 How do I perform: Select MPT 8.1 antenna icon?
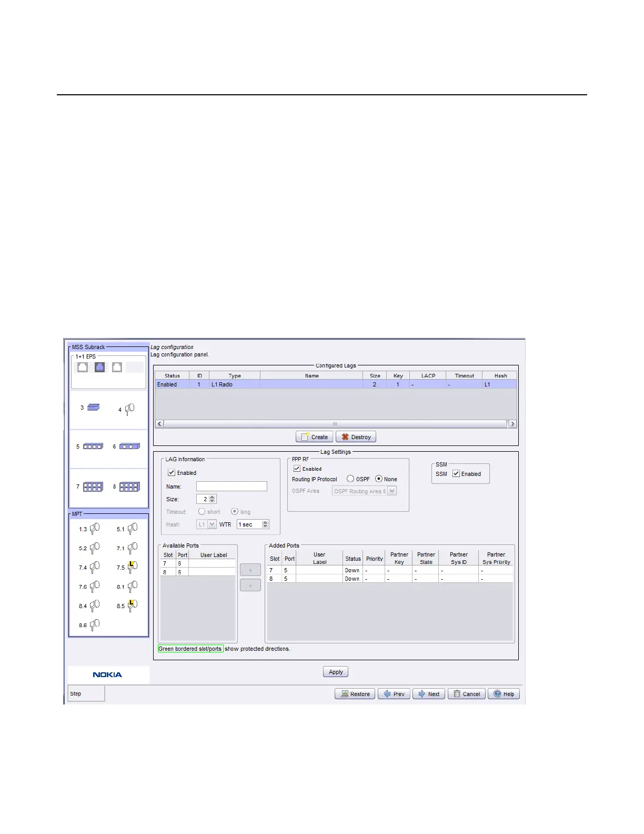click(133, 586)
